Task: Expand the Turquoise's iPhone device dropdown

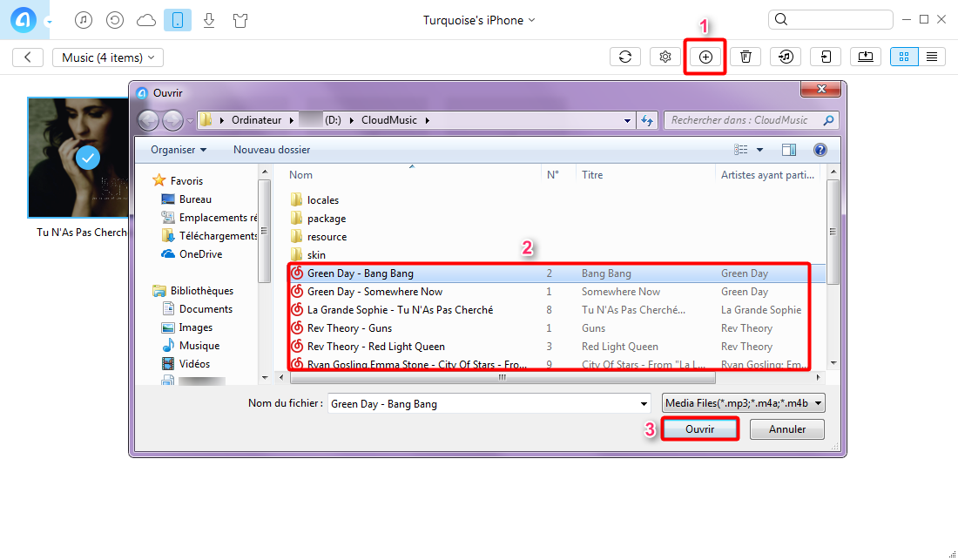Action: coord(479,20)
